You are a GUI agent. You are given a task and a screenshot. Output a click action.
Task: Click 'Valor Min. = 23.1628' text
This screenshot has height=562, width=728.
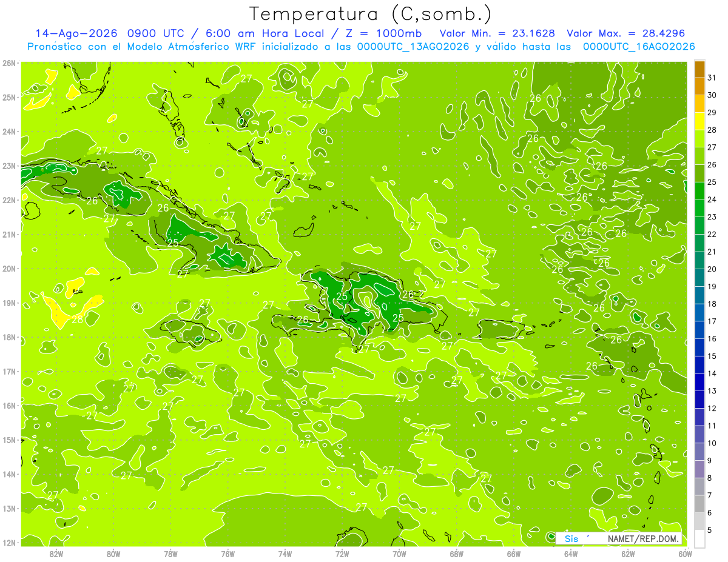tap(497, 33)
